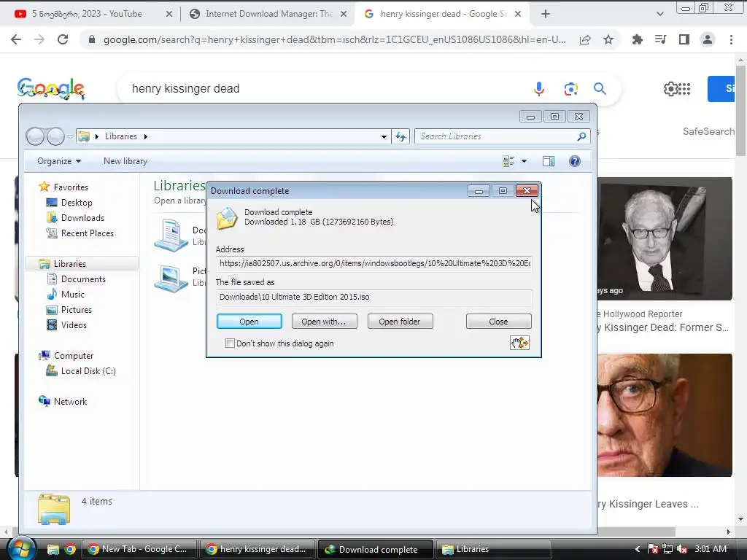
Task: Click the Search Libraries input field
Action: click(x=502, y=136)
